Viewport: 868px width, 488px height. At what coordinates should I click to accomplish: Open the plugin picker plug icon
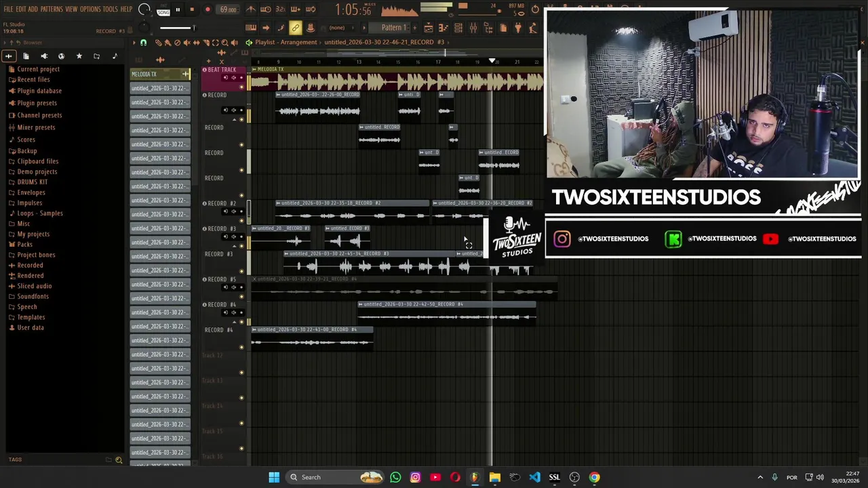point(517,28)
